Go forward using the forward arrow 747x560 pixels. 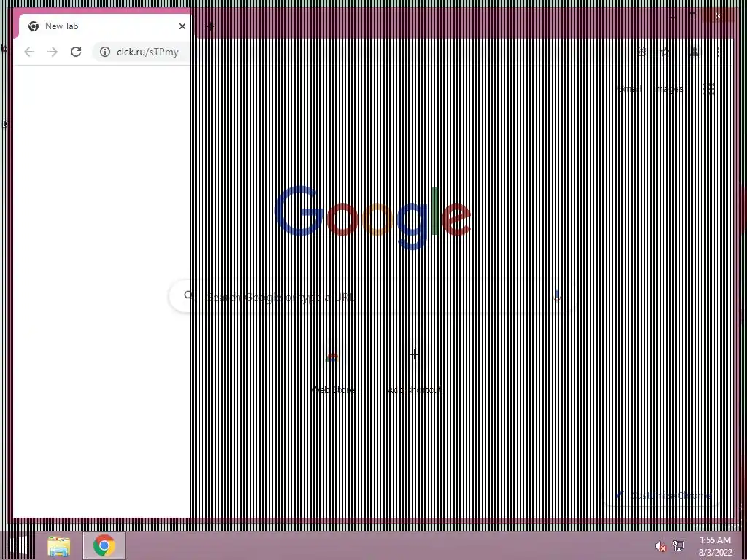(x=53, y=52)
